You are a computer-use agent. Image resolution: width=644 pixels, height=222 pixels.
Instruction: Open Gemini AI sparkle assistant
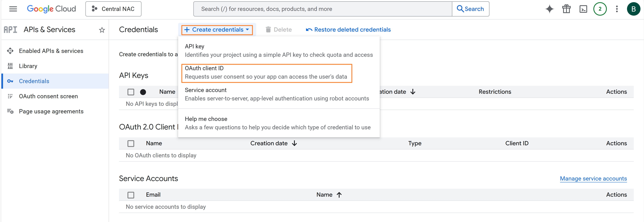[549, 9]
